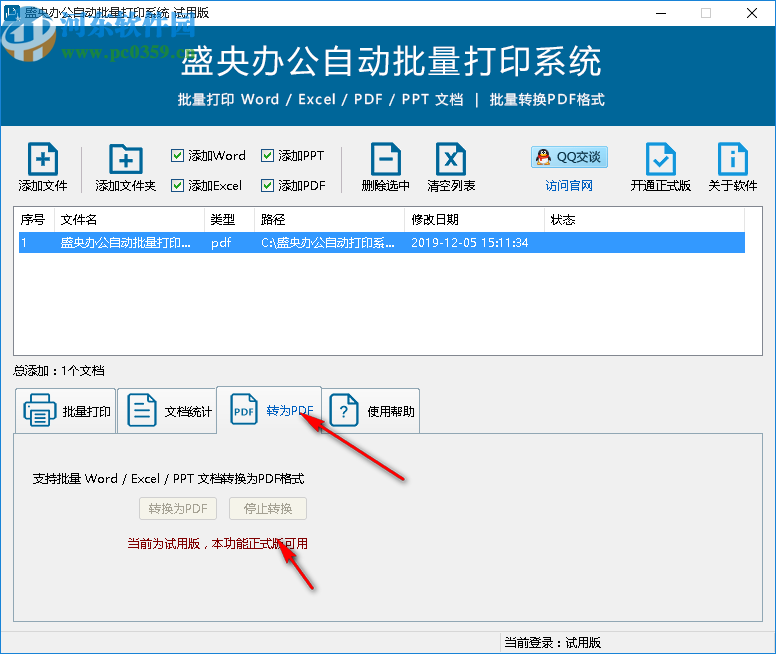Click the question mark icon on 使用帮助 tab
This screenshot has height=654, width=776.
point(344,410)
